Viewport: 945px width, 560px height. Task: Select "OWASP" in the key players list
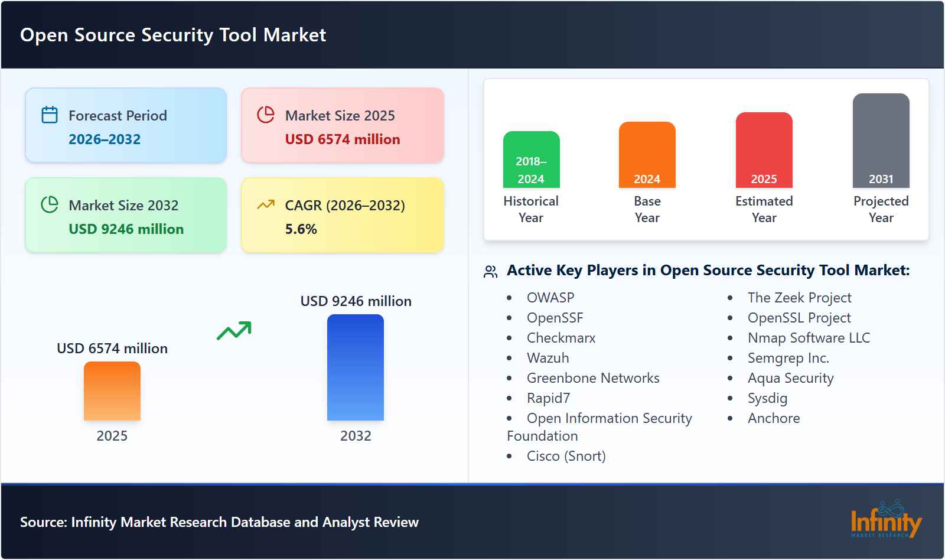coord(550,298)
